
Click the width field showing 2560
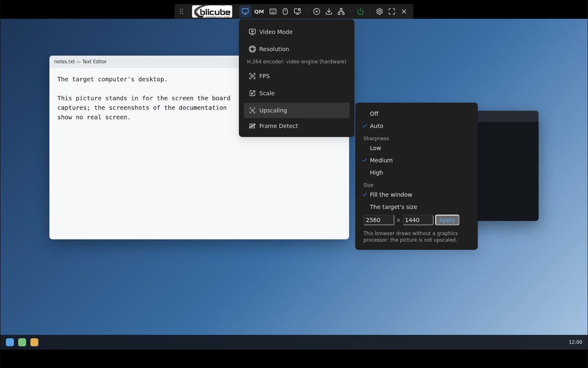point(379,220)
